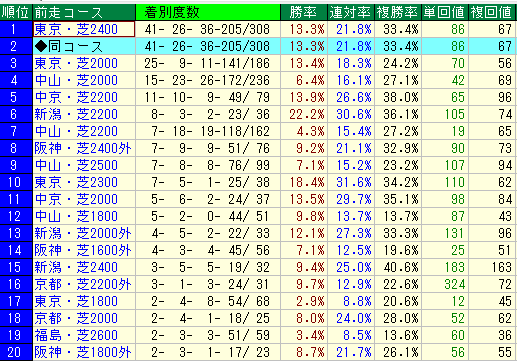Click the 単回値 column header
517x361 pixels.
[x=445, y=12]
